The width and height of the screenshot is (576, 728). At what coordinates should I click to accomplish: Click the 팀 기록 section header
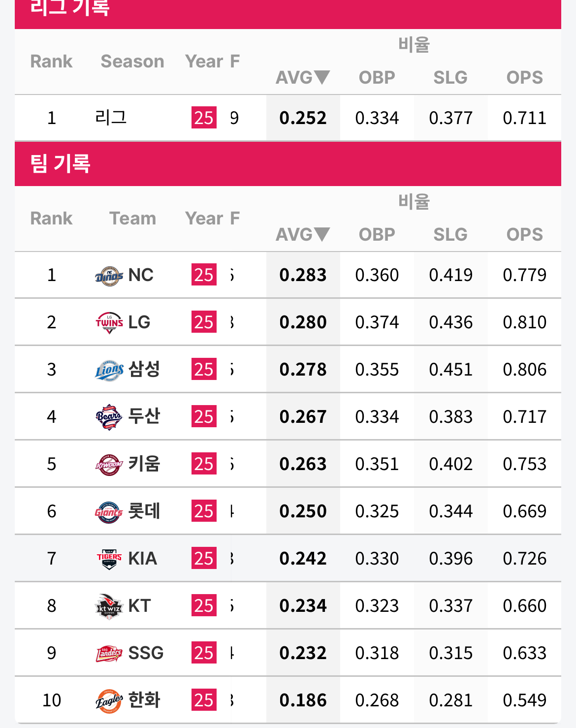[x=60, y=163]
